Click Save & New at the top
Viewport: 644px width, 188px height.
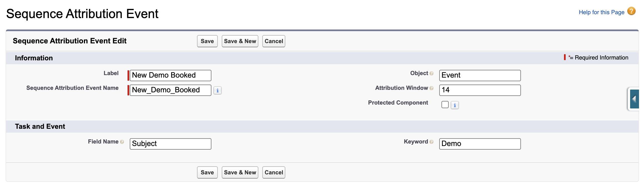pyautogui.click(x=240, y=41)
